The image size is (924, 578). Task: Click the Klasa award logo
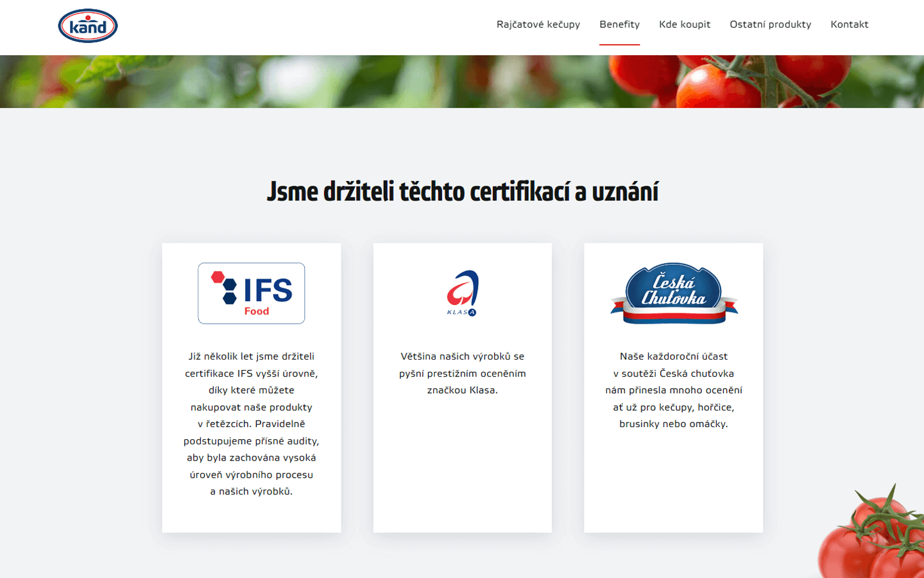tap(463, 293)
